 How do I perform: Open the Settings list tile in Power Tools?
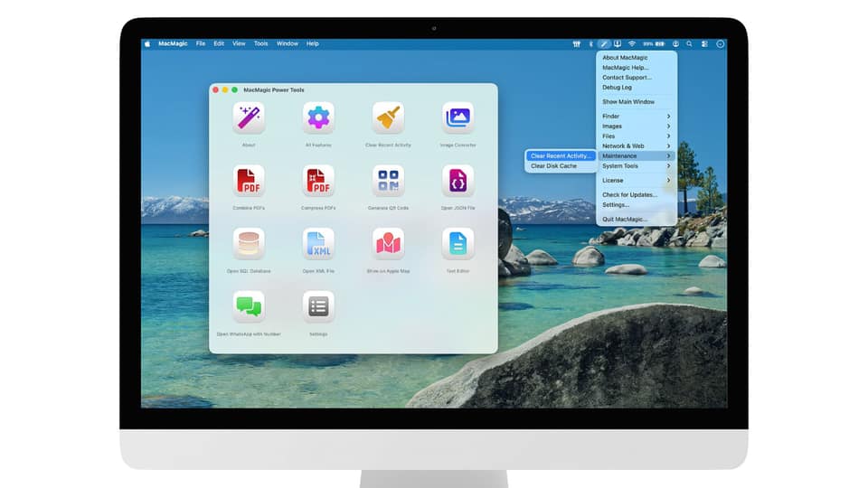click(318, 306)
